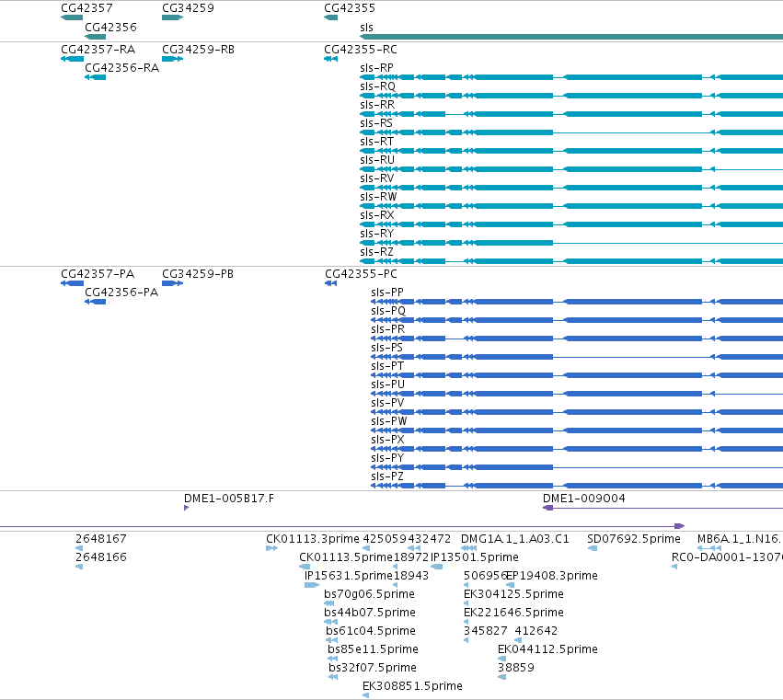Screen dimensions: 783x700
Task: Click the EK308851.5prime EST label
Action: point(412,686)
